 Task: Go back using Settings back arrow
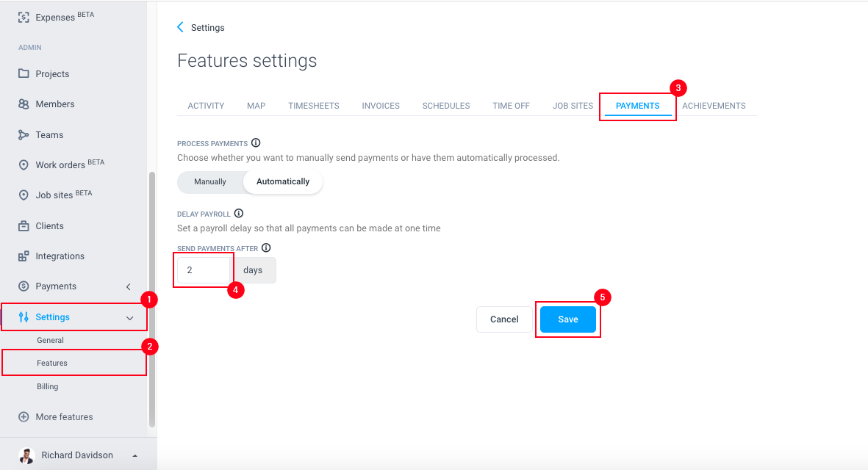[x=181, y=27]
